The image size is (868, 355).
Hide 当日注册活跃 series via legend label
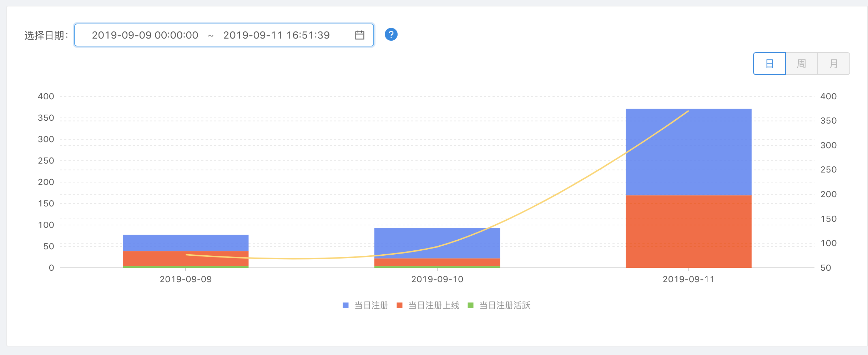click(505, 305)
